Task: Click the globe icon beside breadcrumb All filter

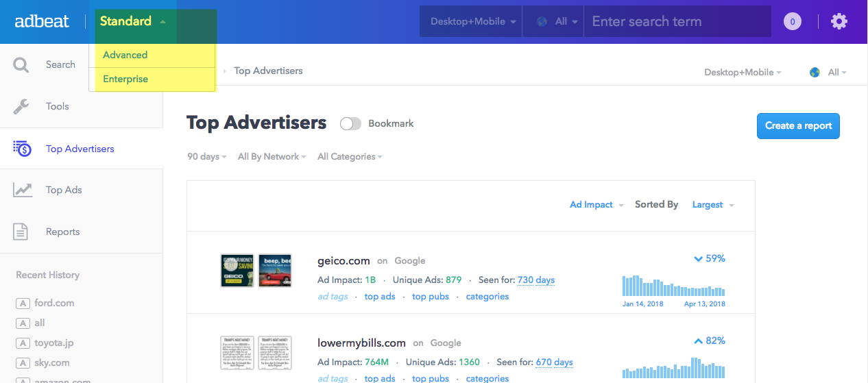Action: point(815,72)
